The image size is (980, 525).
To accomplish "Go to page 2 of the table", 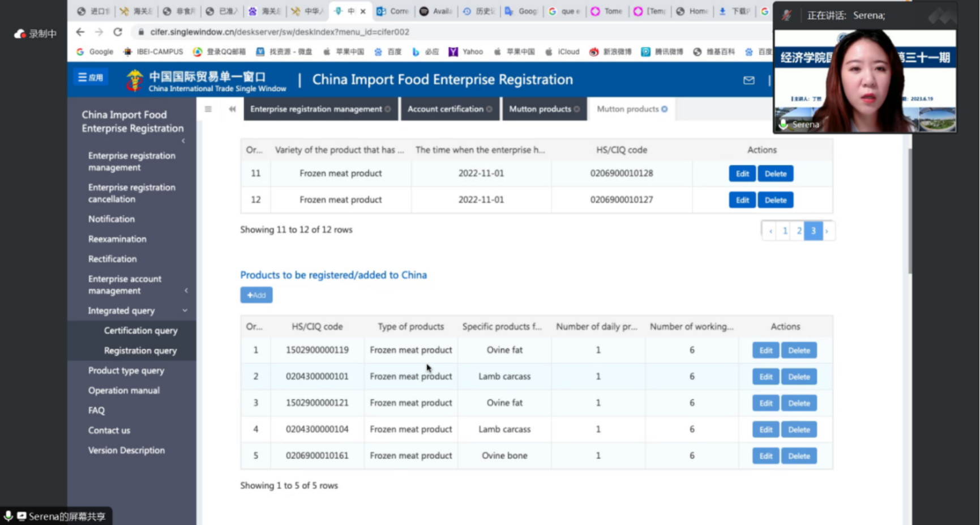I will point(799,231).
